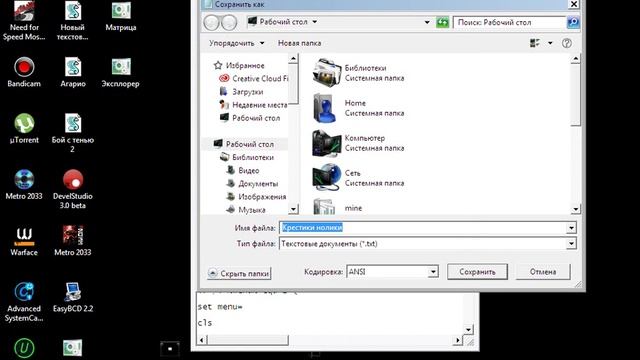The image size is (640, 360).
Task: Open the Бой с тенью 2 desktop icon
Action: point(73,133)
